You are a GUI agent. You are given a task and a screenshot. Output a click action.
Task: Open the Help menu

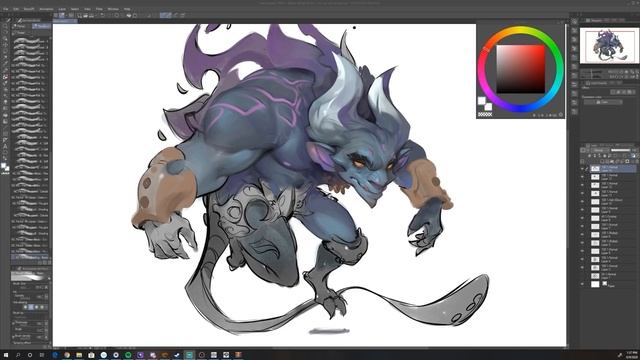(127, 9)
